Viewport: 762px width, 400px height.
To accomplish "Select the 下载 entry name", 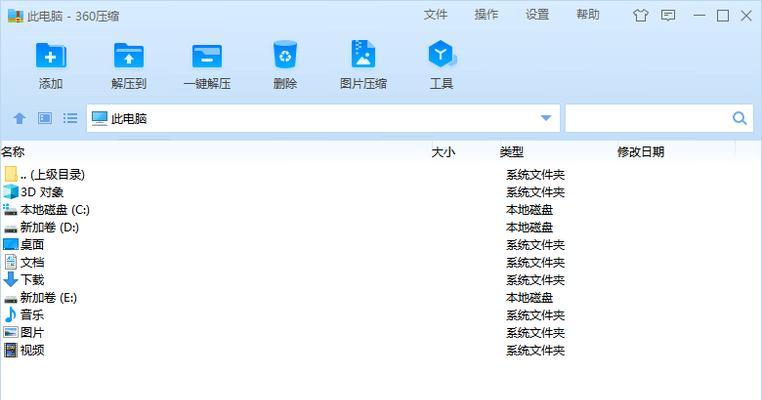I will 32,280.
